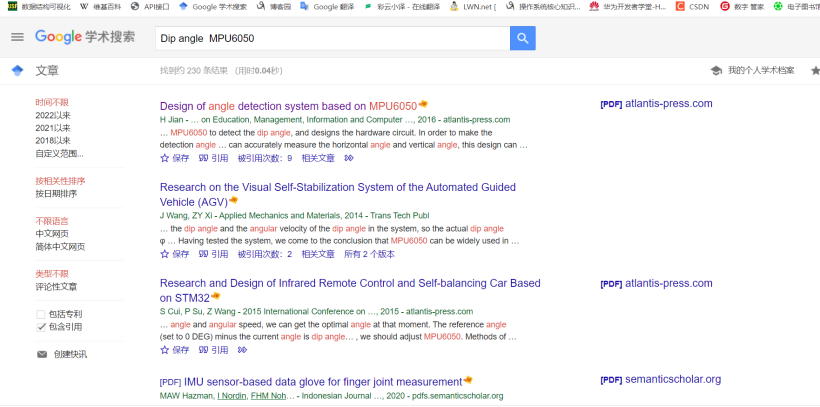Cite the AGV Self-Stabilization article
Image resolution: width=820 pixels, height=407 pixels.
(x=213, y=254)
